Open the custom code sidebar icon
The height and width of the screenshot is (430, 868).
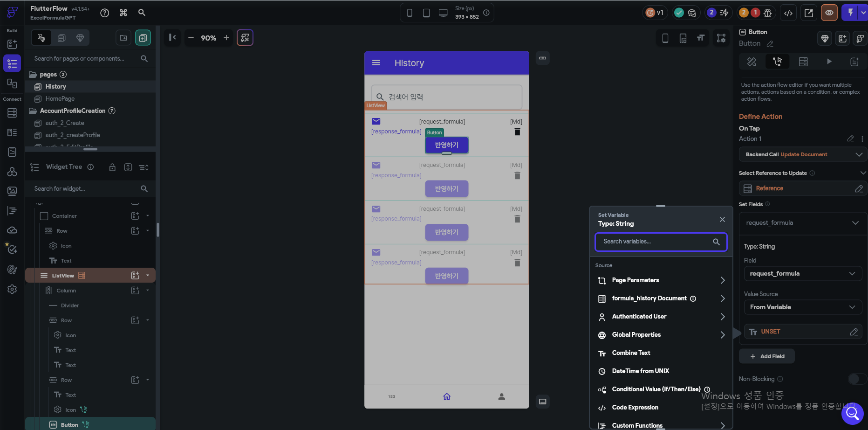(x=12, y=211)
